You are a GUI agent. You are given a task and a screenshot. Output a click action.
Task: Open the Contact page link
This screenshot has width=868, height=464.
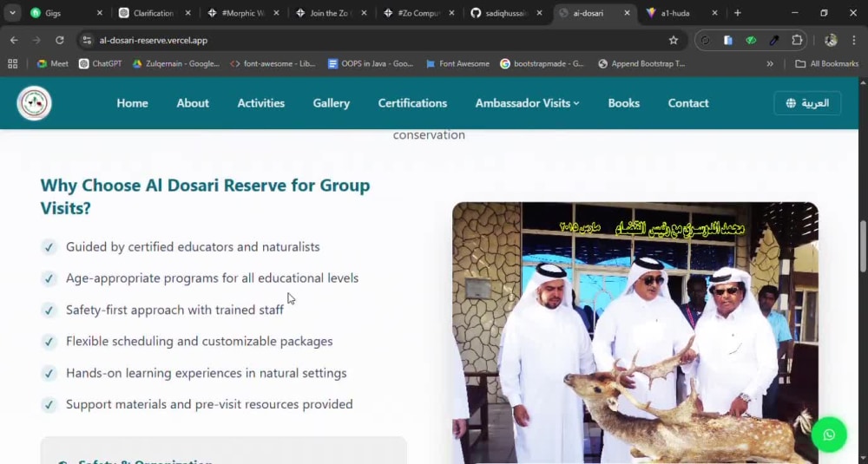(688, 103)
